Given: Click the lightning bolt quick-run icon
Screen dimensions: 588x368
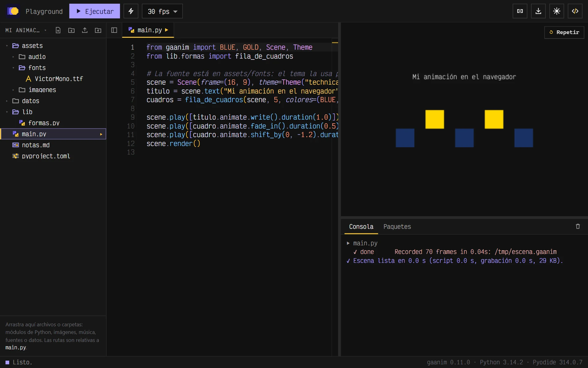Looking at the screenshot, I should [x=131, y=11].
